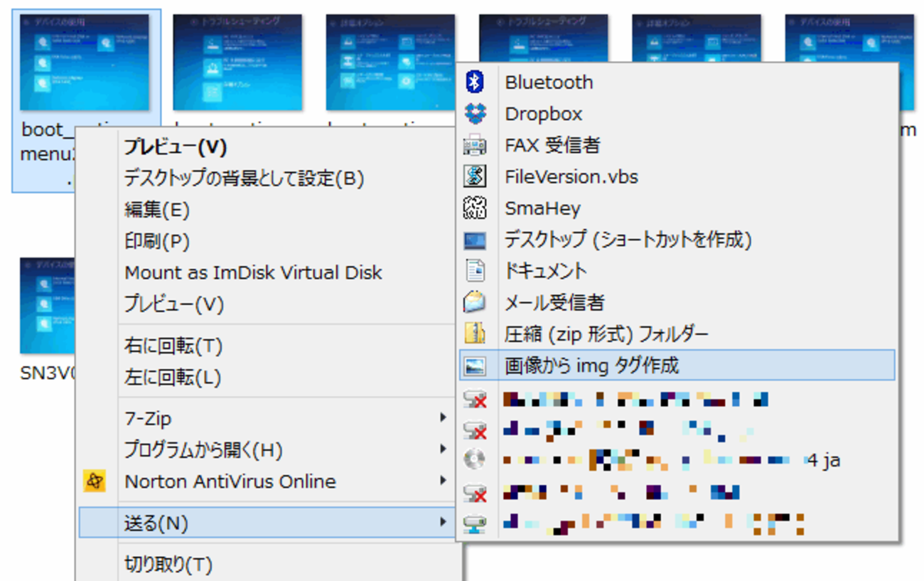Click the Bluetooth icon in Send to submenu
This screenshot has height=581, width=924.
[474, 82]
